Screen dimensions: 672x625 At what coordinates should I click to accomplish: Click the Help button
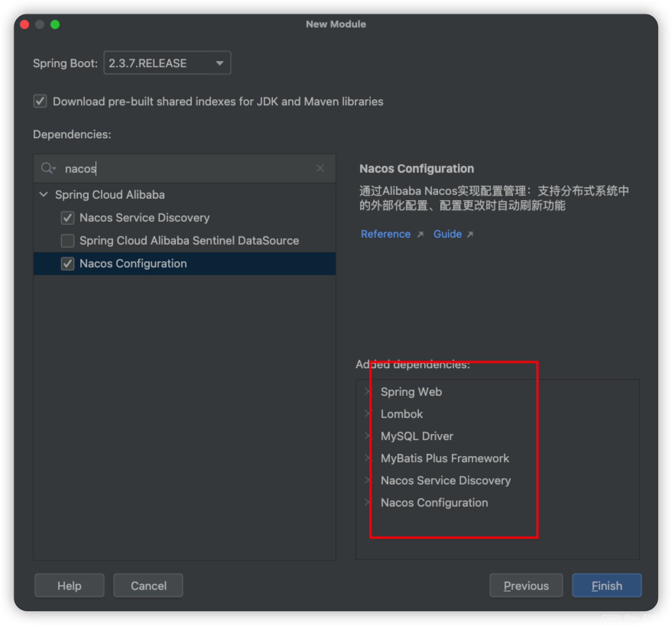click(69, 585)
